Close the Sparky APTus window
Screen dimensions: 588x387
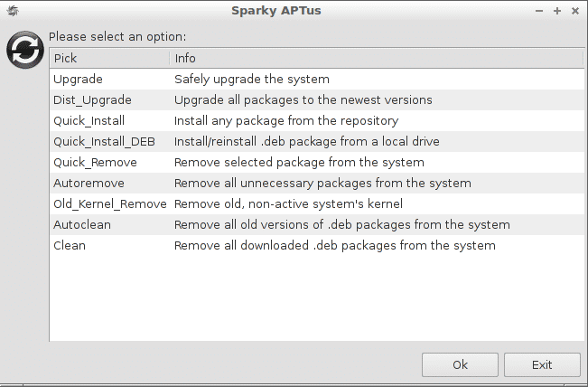(574, 11)
